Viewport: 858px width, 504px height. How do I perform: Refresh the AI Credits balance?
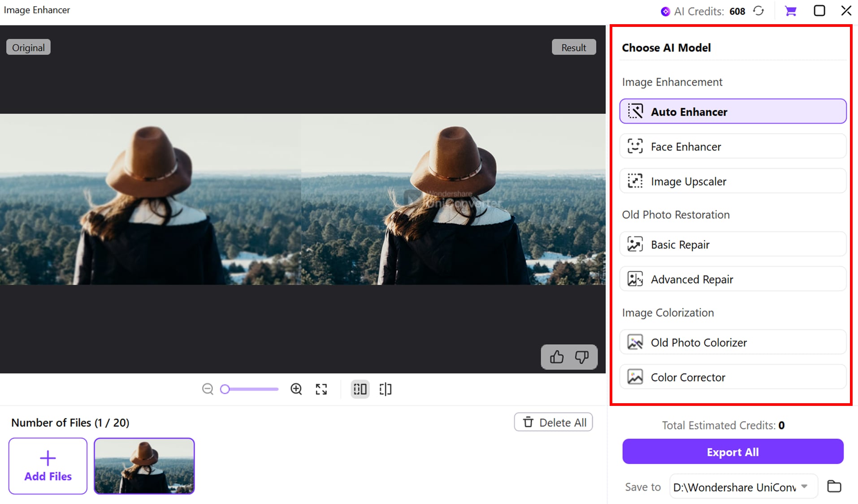coord(758,11)
